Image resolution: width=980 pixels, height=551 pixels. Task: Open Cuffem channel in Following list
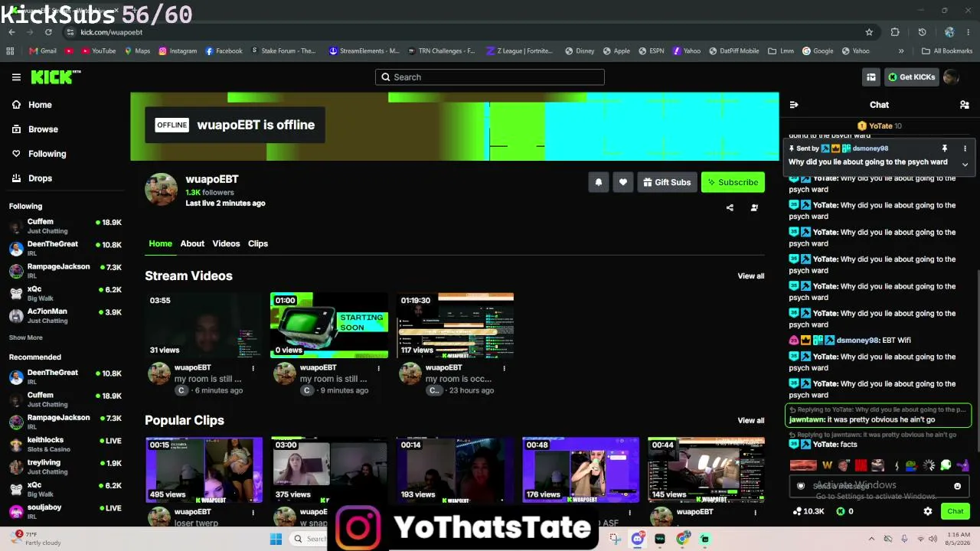(65, 226)
